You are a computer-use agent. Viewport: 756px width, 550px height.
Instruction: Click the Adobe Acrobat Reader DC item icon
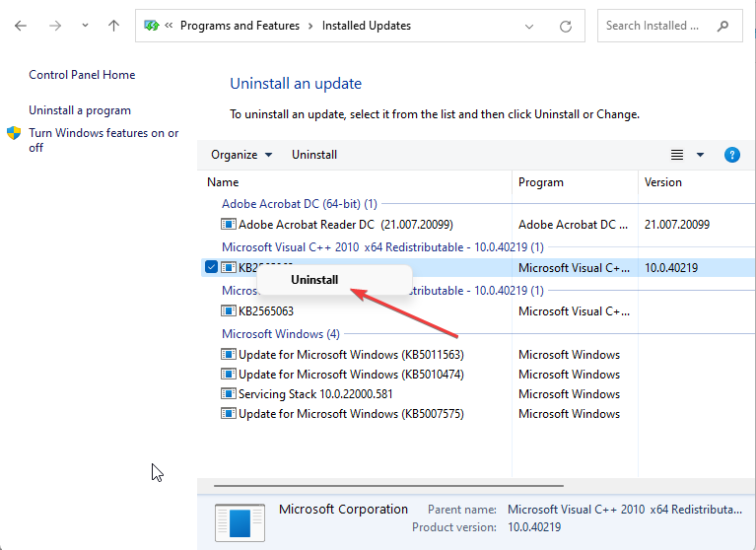(229, 225)
